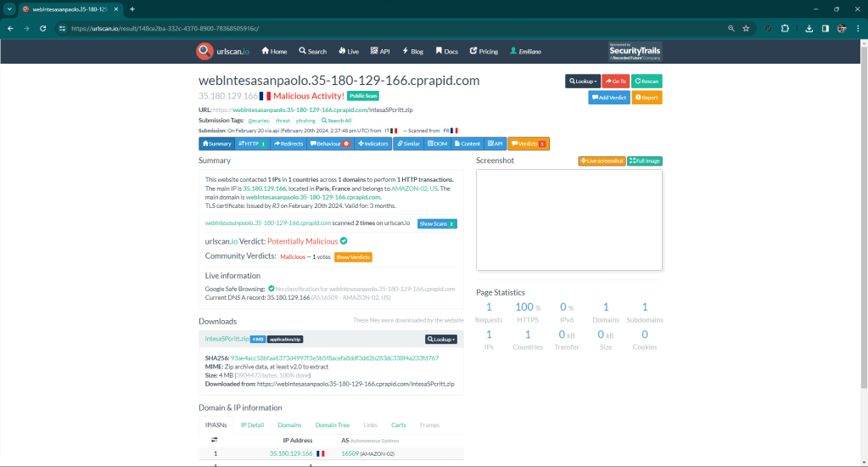Reload the page in the browser
This screenshot has height=467, width=868.
(x=44, y=28)
